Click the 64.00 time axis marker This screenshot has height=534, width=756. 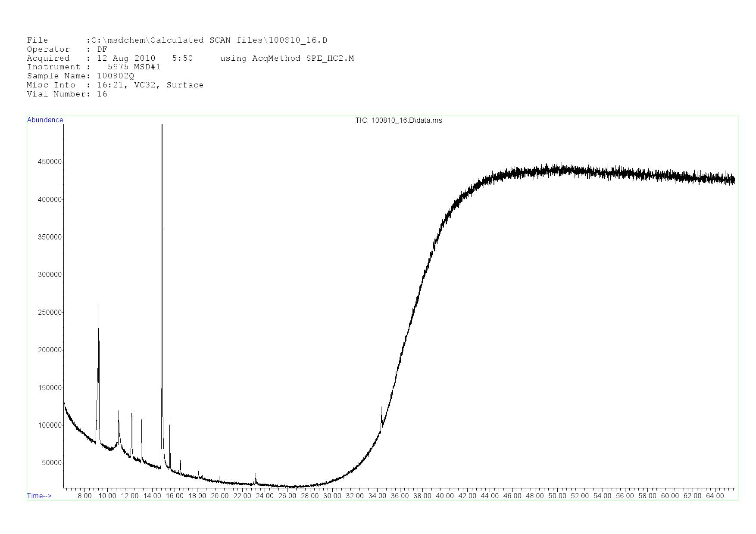pyautogui.click(x=715, y=496)
